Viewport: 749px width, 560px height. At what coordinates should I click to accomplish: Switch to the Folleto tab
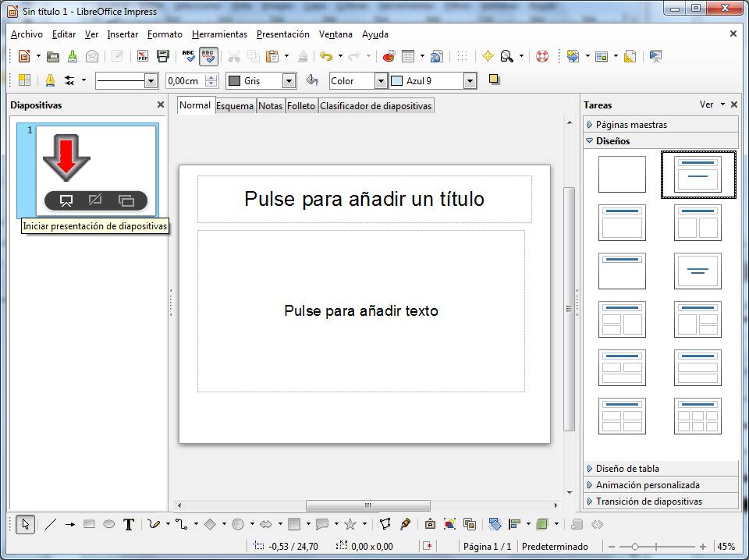click(301, 106)
